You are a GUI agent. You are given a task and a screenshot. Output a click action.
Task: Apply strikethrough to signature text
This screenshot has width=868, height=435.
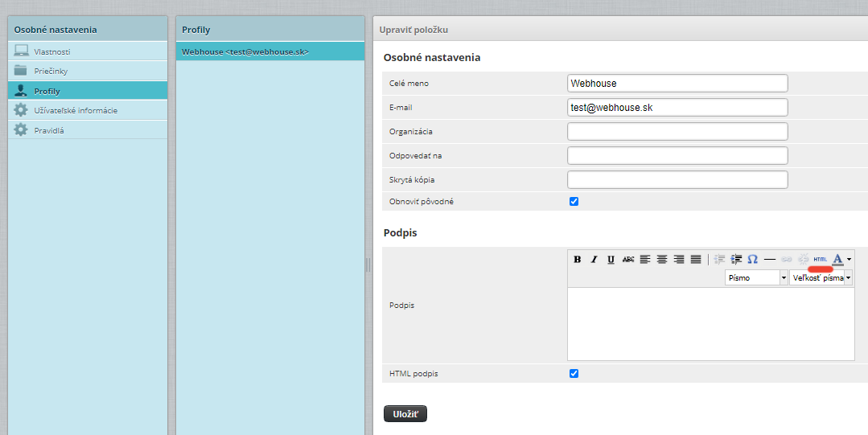pyautogui.click(x=628, y=259)
